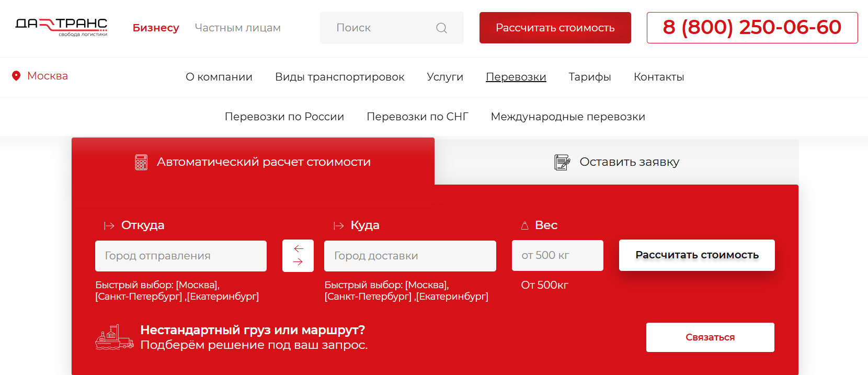Go to Международные перевозки
Viewport: 868px width, 375px height.
click(x=568, y=117)
